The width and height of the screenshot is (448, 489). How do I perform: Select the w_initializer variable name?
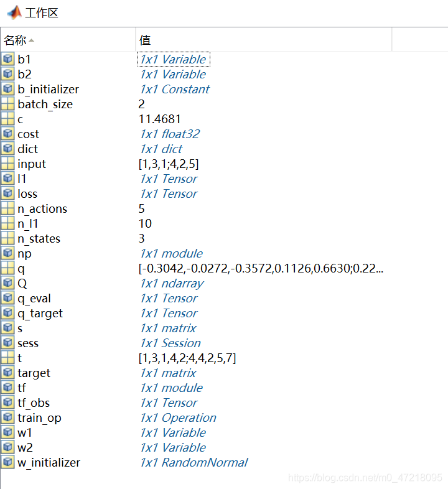click(49, 463)
